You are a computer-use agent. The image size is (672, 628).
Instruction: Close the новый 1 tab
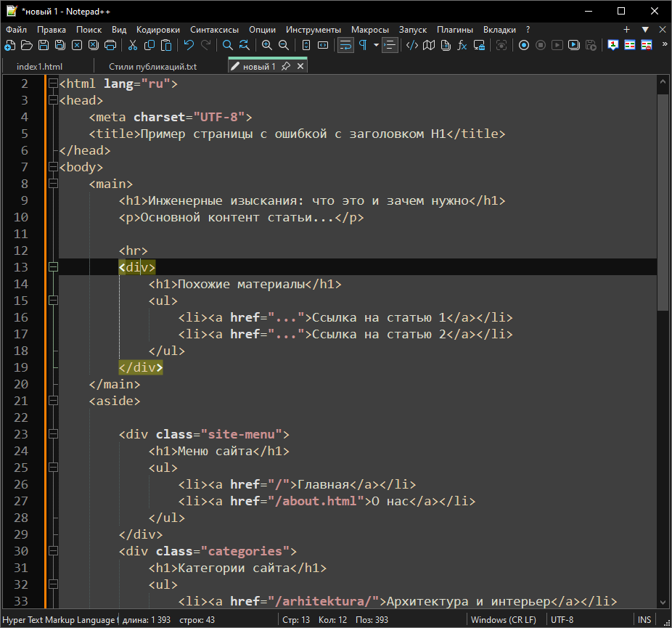pyautogui.click(x=300, y=67)
